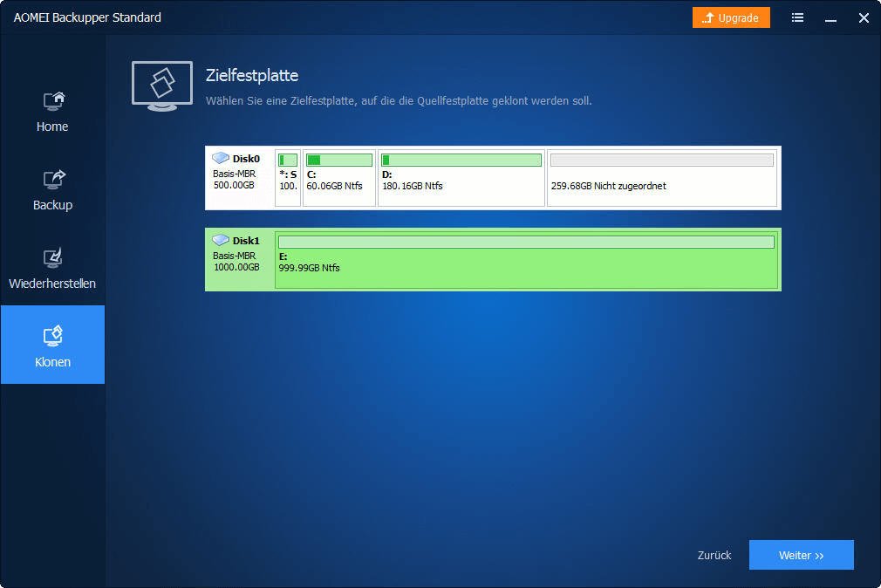This screenshot has width=881, height=588.
Task: Select the 259.68GB Nicht zugeordnet space
Action: pos(662,178)
